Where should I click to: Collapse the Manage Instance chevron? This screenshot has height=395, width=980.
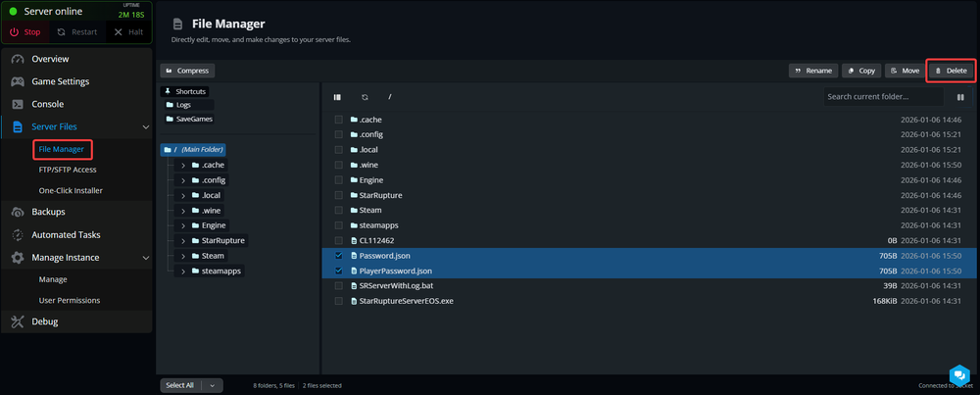(x=146, y=258)
